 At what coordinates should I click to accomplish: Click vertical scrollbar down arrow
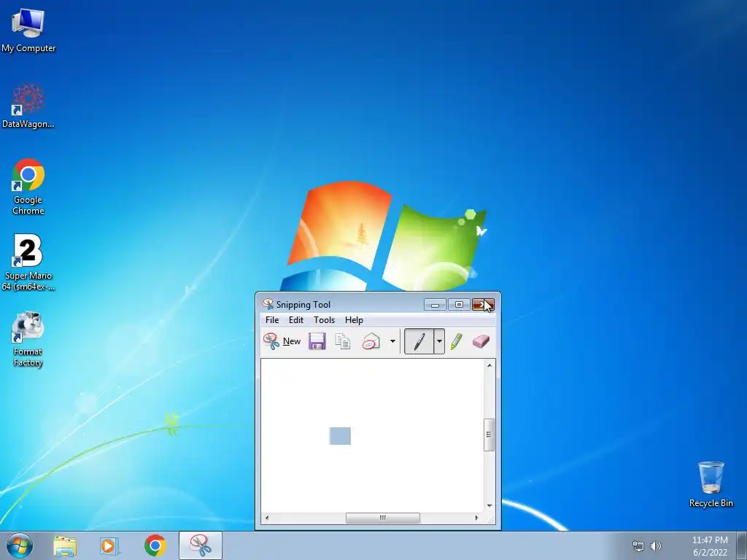pyautogui.click(x=489, y=506)
